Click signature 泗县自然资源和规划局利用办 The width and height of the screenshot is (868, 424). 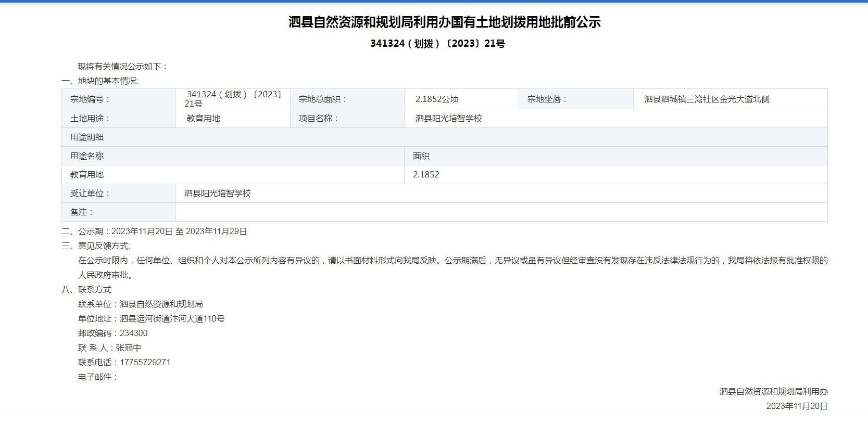(773, 392)
